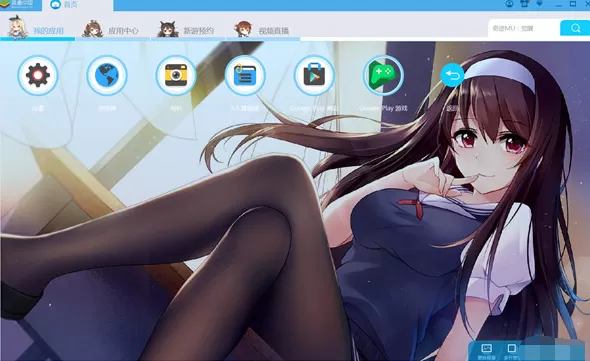The image size is (590, 361).
Task: Launch the green Google Play Games icon
Action: 383,75
